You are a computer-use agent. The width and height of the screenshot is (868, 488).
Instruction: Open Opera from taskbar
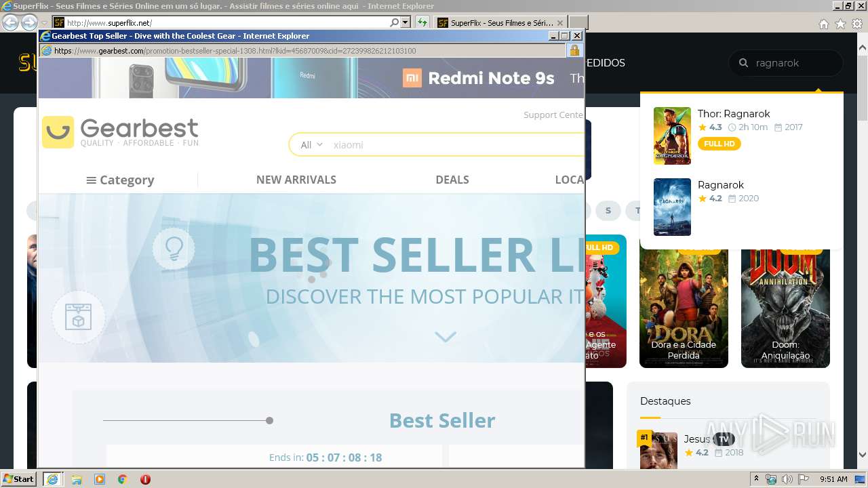tap(145, 479)
